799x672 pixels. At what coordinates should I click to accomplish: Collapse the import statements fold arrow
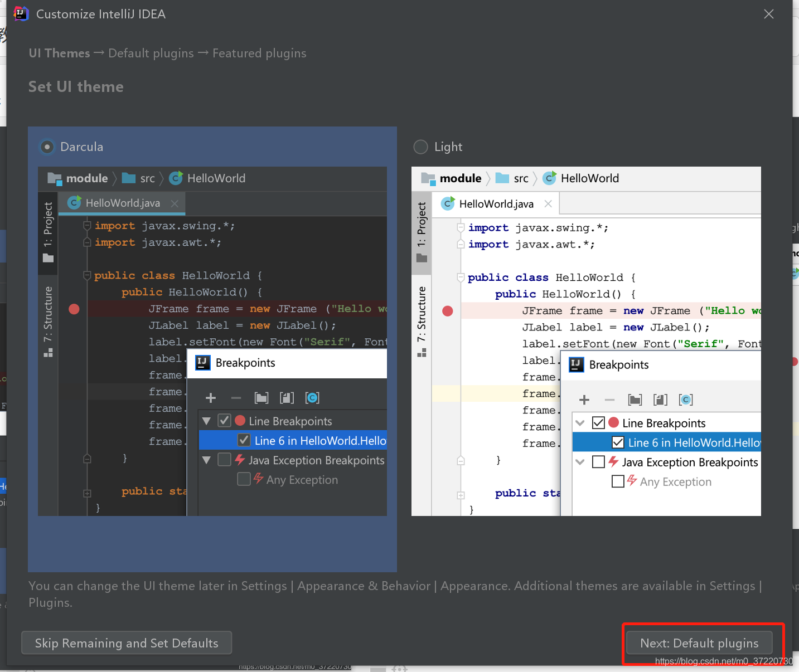(x=87, y=226)
